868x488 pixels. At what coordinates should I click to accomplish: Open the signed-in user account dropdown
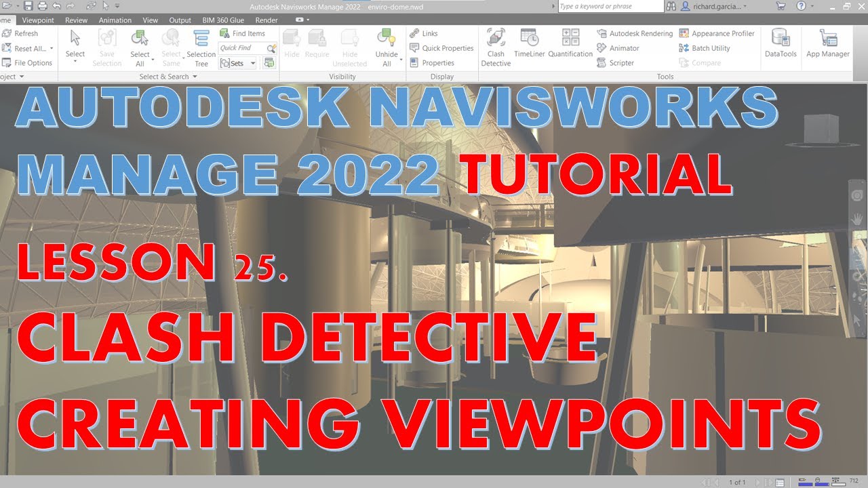(715, 6)
